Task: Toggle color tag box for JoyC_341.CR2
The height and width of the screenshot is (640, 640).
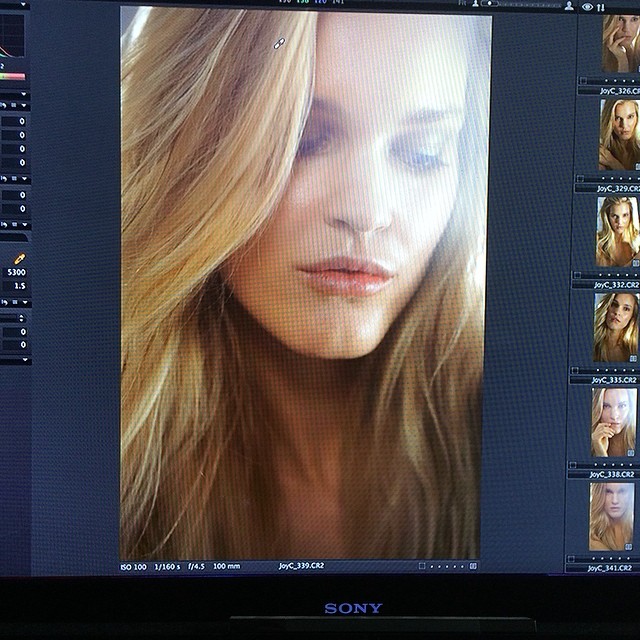Action: coord(571,558)
